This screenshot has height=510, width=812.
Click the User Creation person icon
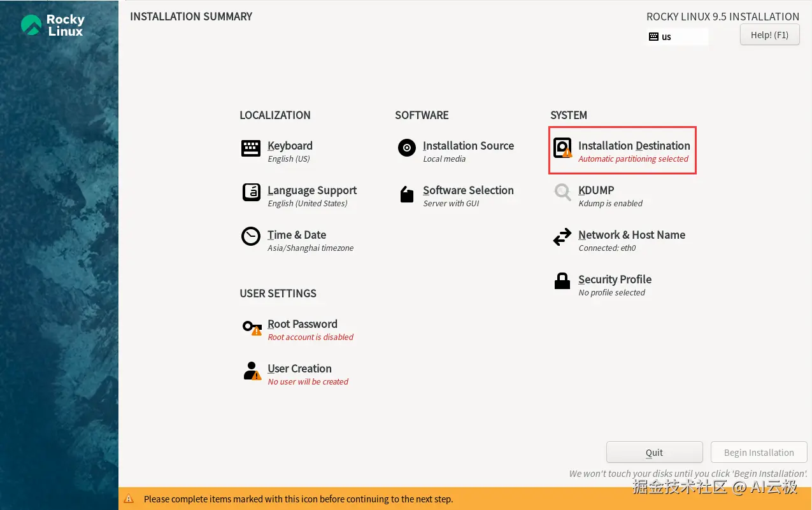tap(252, 371)
